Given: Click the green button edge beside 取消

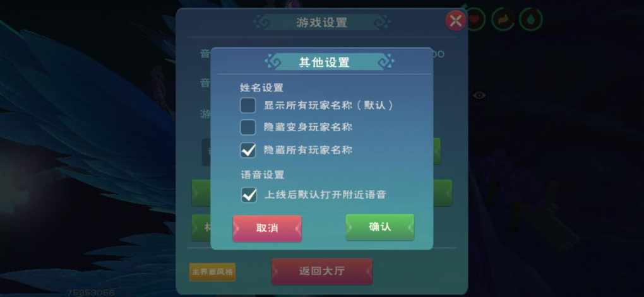Looking at the screenshot, I should [201, 227].
